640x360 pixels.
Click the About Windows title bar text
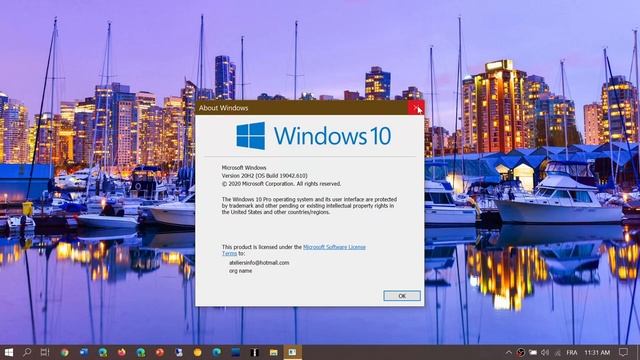pos(223,108)
